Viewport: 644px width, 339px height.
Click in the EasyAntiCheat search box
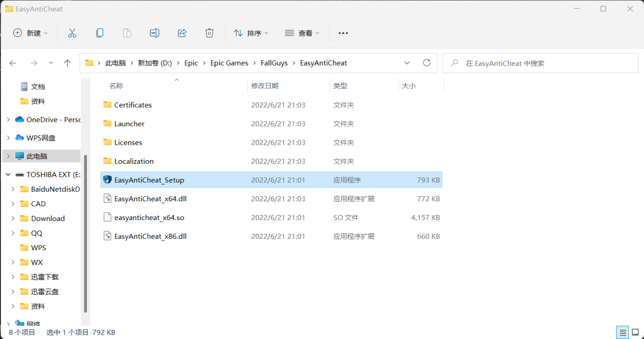(540, 63)
